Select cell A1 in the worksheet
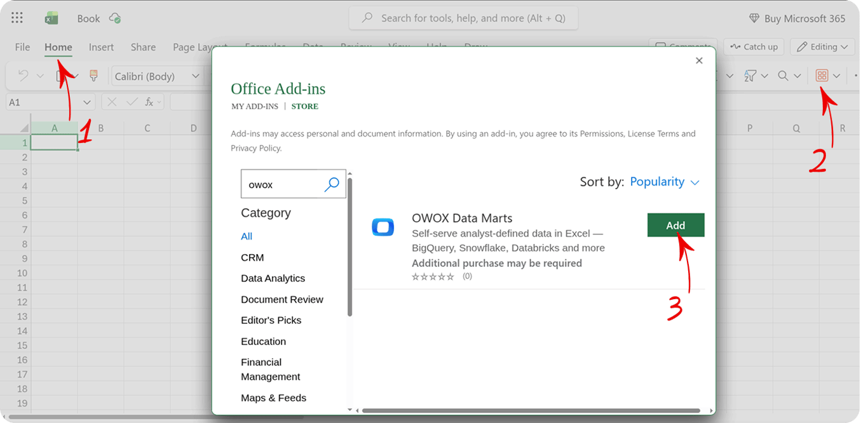 [55, 142]
